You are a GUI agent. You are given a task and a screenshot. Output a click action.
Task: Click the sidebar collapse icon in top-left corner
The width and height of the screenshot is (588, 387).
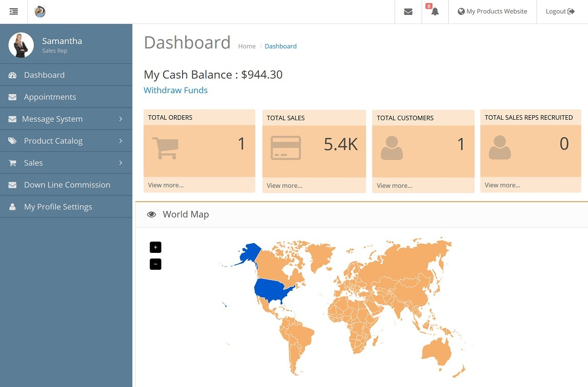(14, 11)
